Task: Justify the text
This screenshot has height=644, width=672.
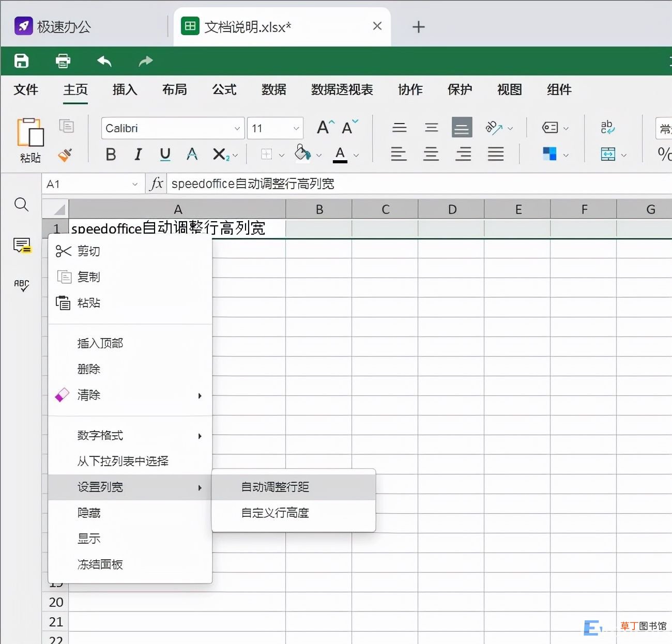Action: pyautogui.click(x=496, y=154)
